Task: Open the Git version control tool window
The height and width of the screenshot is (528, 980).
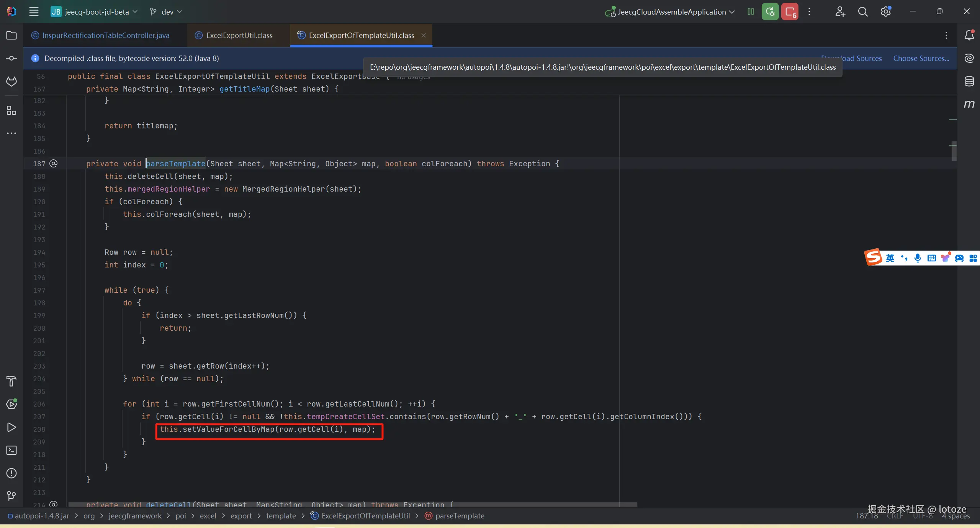Action: pos(11,496)
